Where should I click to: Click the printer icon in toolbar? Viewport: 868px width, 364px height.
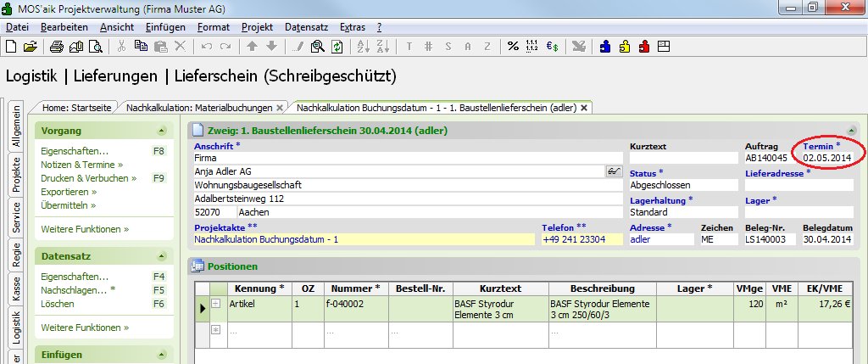57,47
